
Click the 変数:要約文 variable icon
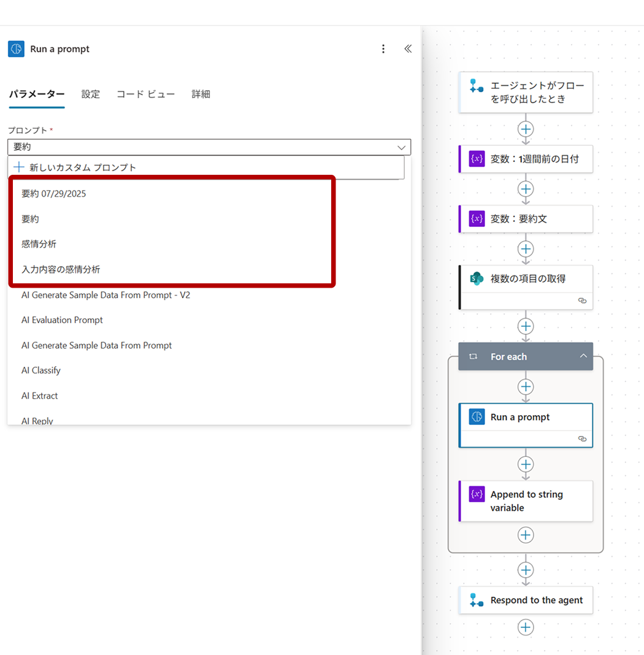coord(477,219)
